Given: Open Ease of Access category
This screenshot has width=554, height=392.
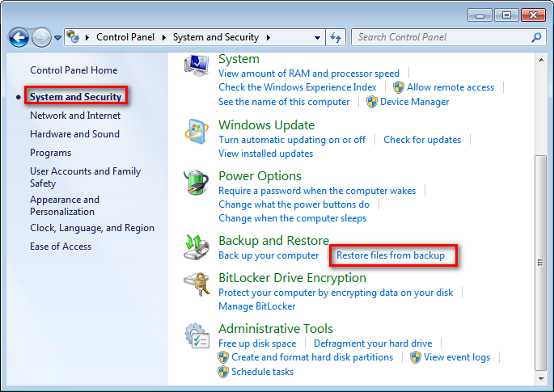Looking at the screenshot, I should pos(61,247).
